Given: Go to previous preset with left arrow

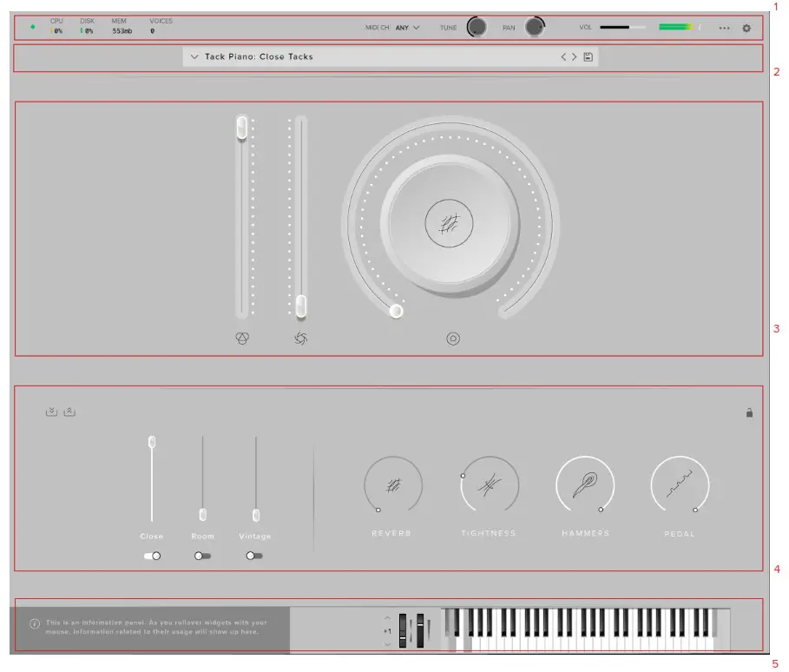Looking at the screenshot, I should (x=563, y=57).
